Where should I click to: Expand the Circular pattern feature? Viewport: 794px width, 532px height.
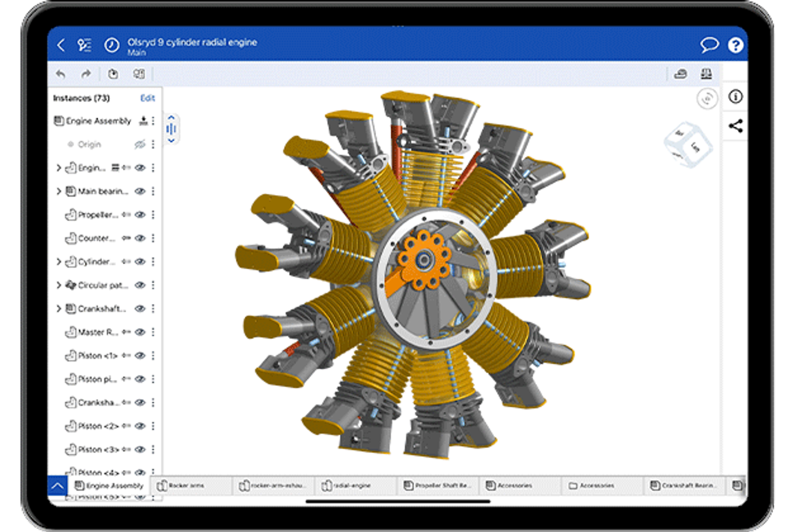[60, 285]
